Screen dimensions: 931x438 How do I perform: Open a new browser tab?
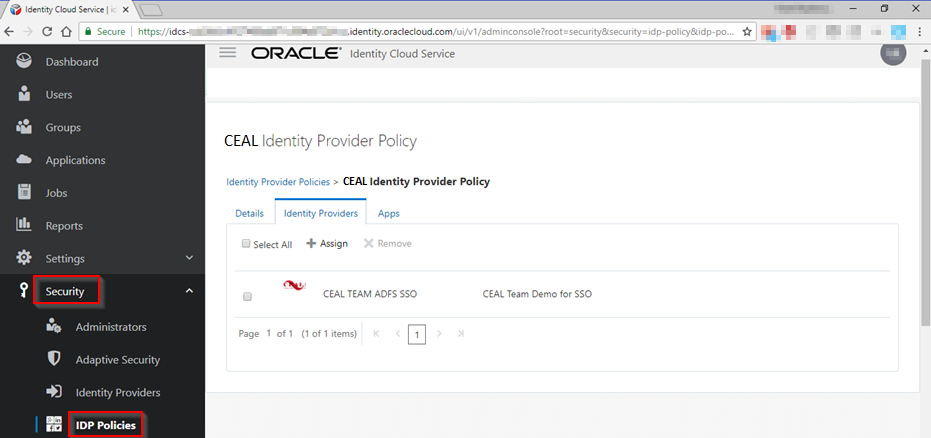tap(151, 10)
